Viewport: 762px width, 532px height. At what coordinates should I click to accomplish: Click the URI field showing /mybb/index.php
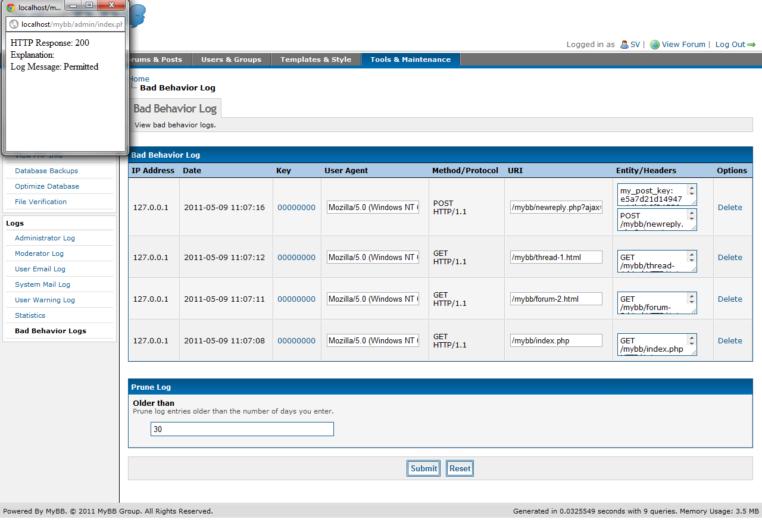pos(555,341)
